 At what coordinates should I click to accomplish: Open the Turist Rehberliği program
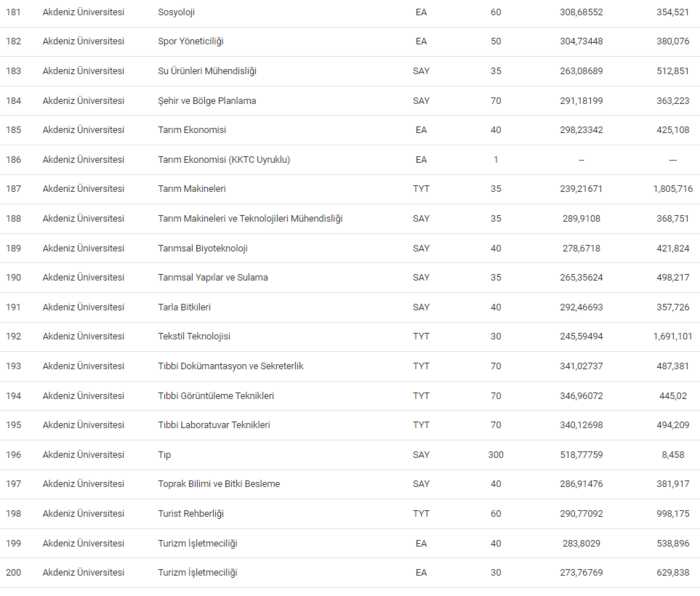coord(193,513)
